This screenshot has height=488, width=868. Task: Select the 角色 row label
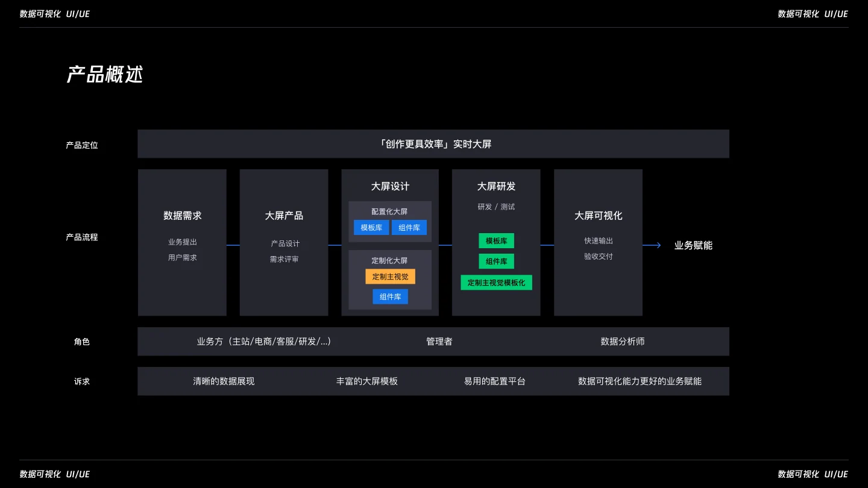[x=82, y=342]
